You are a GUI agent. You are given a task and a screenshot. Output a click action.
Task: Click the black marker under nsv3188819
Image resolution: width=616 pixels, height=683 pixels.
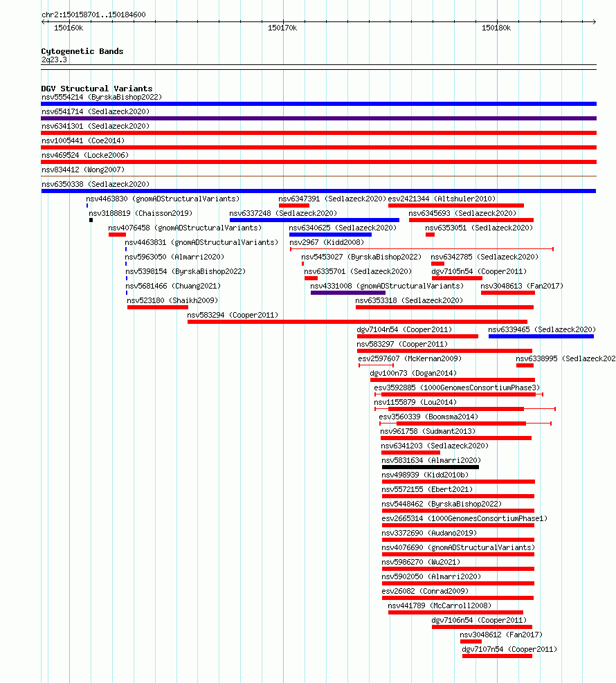click(x=91, y=221)
